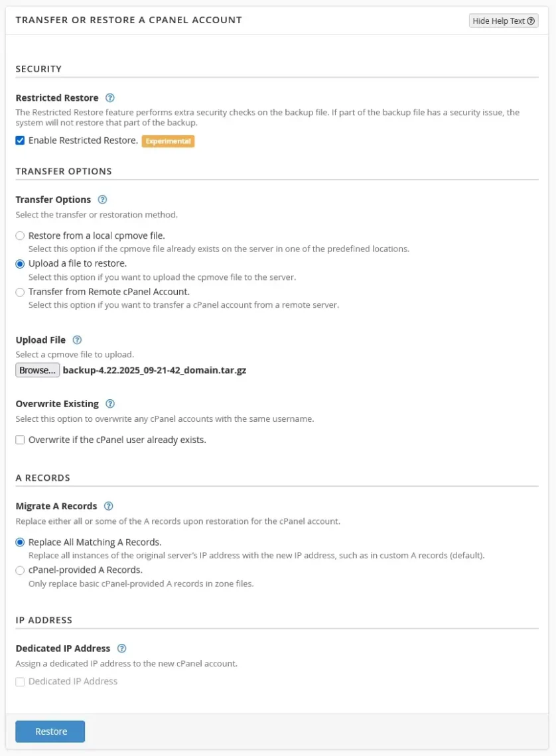Viewport: 556px width, 756px height.
Task: Disable the Enable Restricted Restore checkbox
Action: (20, 140)
